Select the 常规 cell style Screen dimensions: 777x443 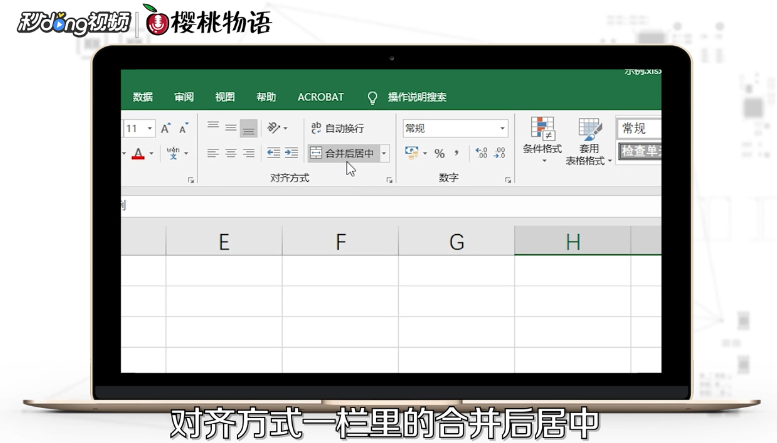639,129
